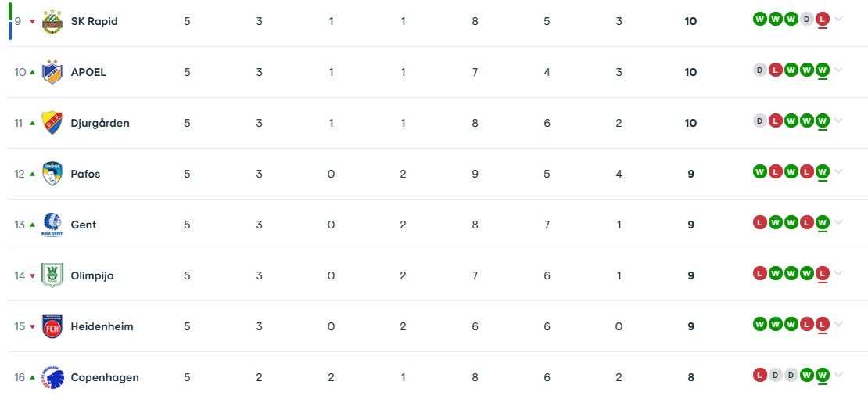Click the Olimpija club crest
Viewport: 868px width, 403px height.
coord(52,275)
